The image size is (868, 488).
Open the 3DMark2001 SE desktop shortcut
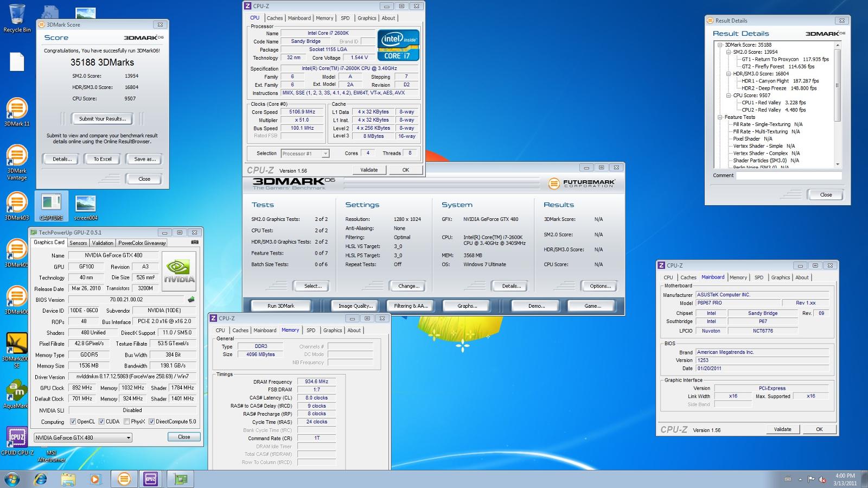(17, 351)
